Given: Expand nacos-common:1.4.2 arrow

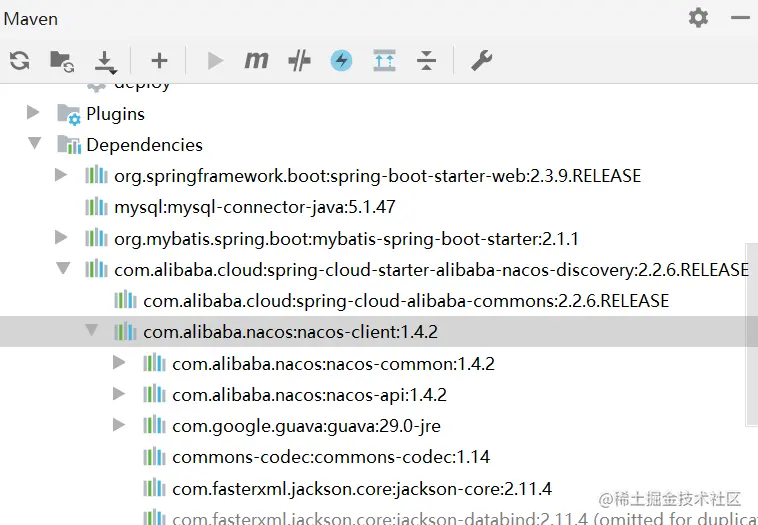Looking at the screenshot, I should coord(119,362).
